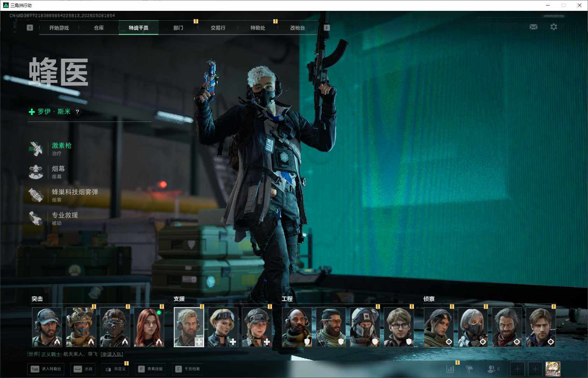This screenshot has height=378, width=588.
Task: Click the 支援 category label
Action: [179, 299]
